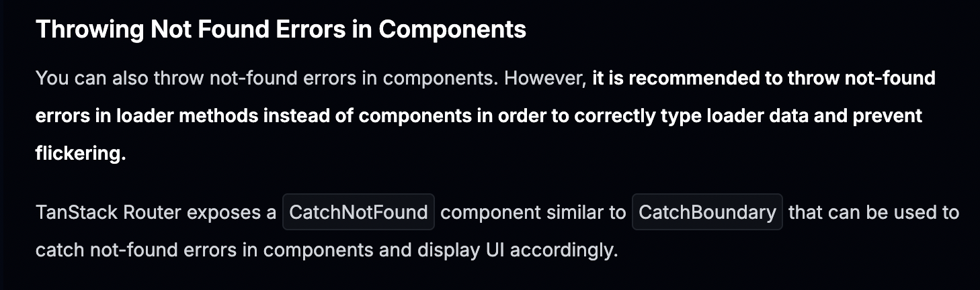Click the words 'Not Found Errors' in heading
The image size is (980, 290).
pyautogui.click(x=249, y=30)
